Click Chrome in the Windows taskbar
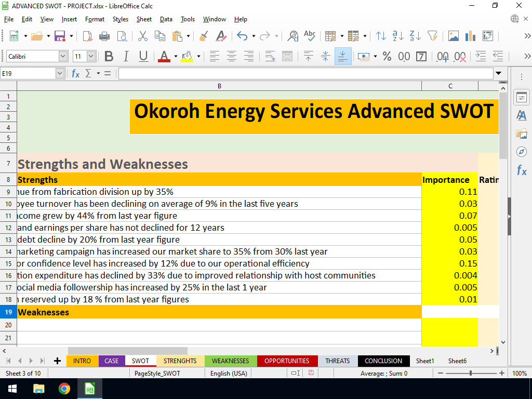Viewport: 532px width, 399px height. click(64, 389)
